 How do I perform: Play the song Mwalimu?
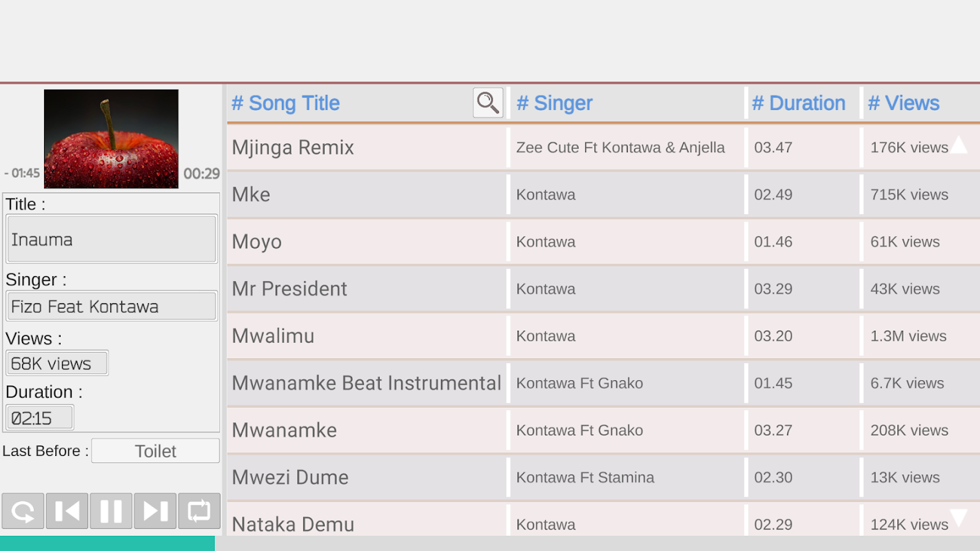[273, 336]
